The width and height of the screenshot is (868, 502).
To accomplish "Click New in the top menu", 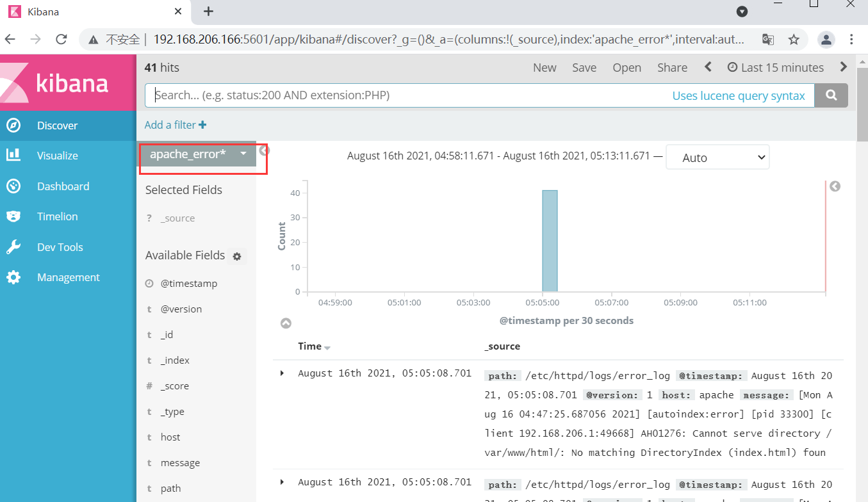I will [545, 67].
